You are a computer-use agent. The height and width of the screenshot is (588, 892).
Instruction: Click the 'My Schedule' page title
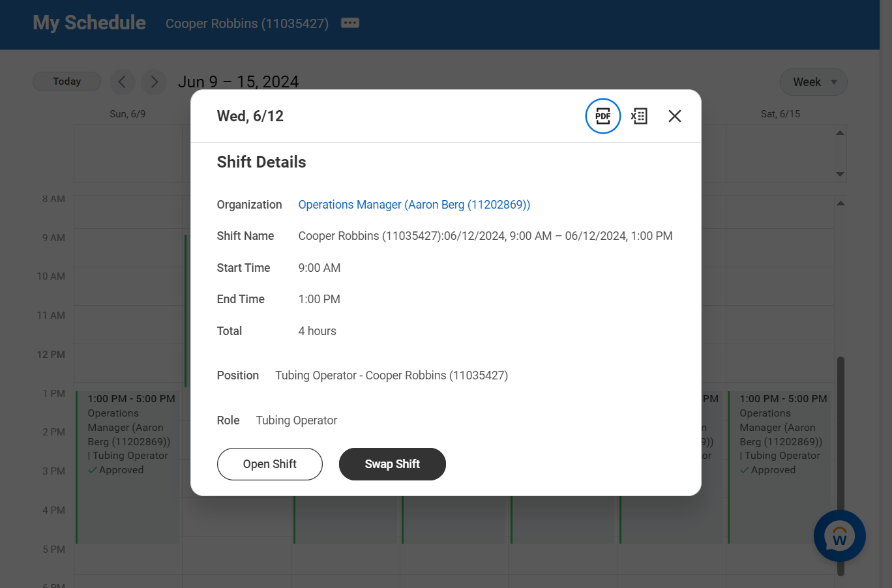click(89, 23)
